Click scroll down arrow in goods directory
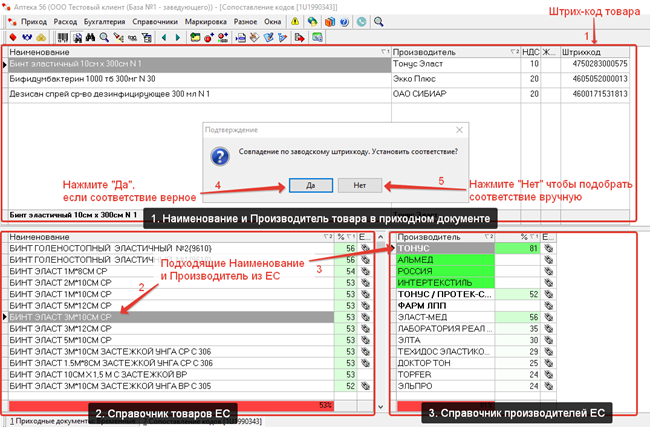 pos(381,407)
